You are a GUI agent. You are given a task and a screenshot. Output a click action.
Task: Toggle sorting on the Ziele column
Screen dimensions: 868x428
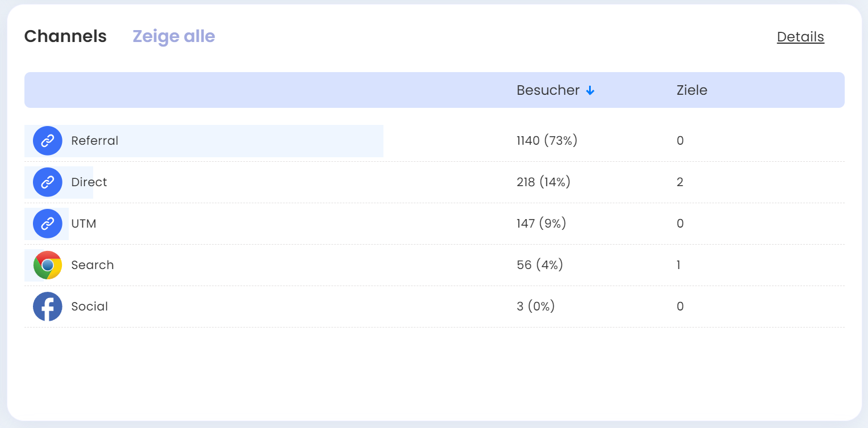[691, 90]
